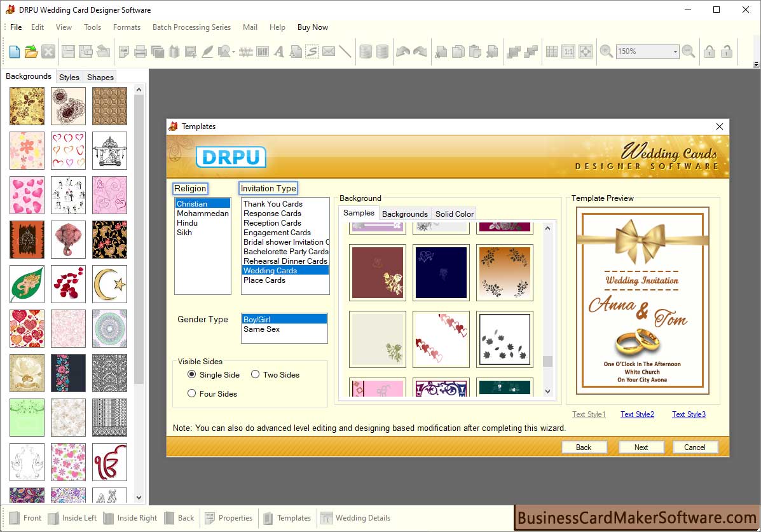761x532 pixels.
Task: Click the Cut icon in toolbar
Action: 441,51
